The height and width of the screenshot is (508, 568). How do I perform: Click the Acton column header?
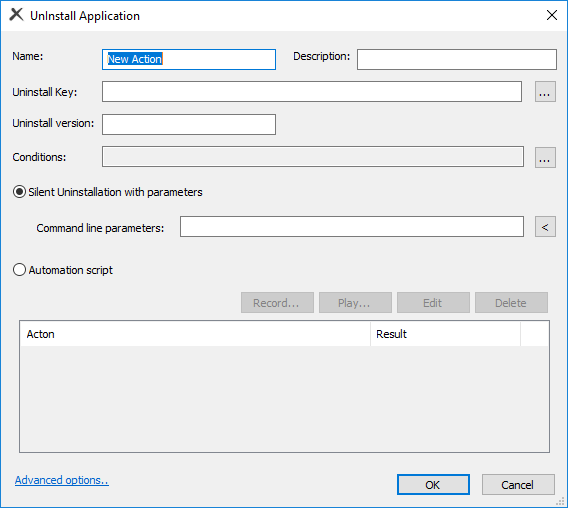pyautogui.click(x=195, y=334)
